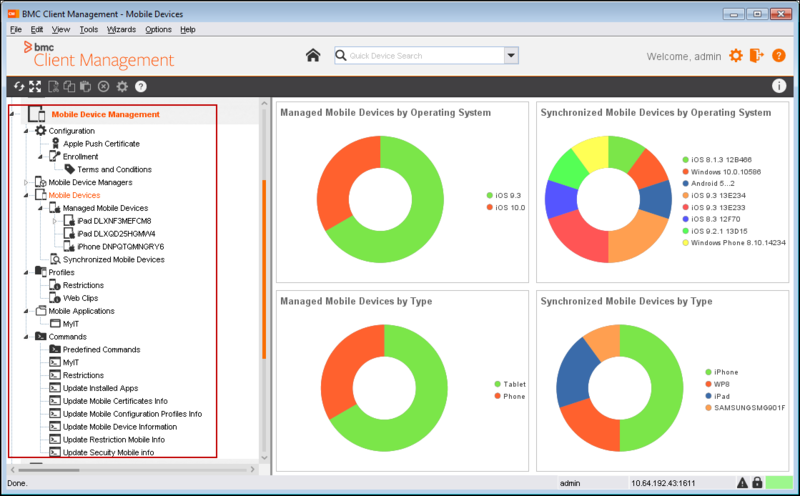Open the Help menu
Viewport: 800px width, 496px height.
188,30
